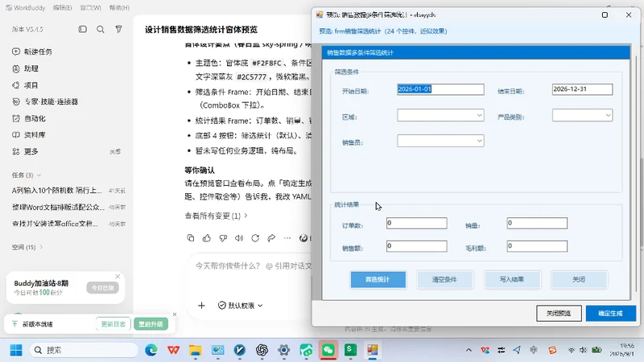Open the 窗口(W) menu
The image size is (644, 362).
coord(90,8)
